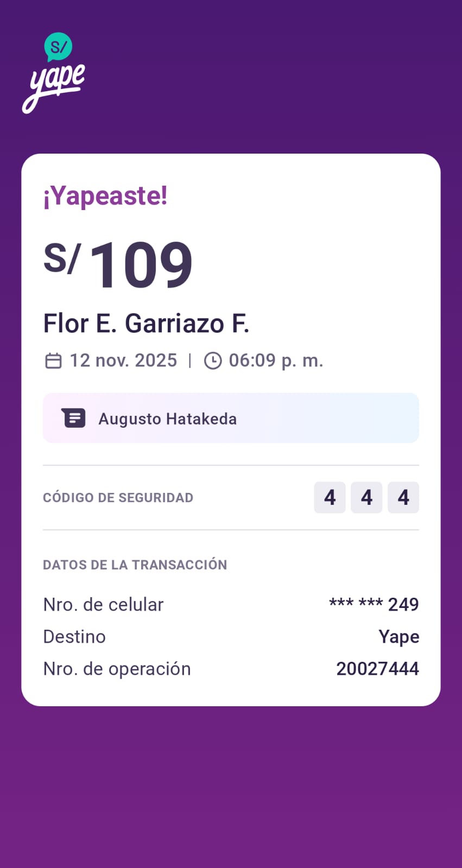Tap the Augusto Hatakeda message box
The image size is (462, 868).
[231, 418]
